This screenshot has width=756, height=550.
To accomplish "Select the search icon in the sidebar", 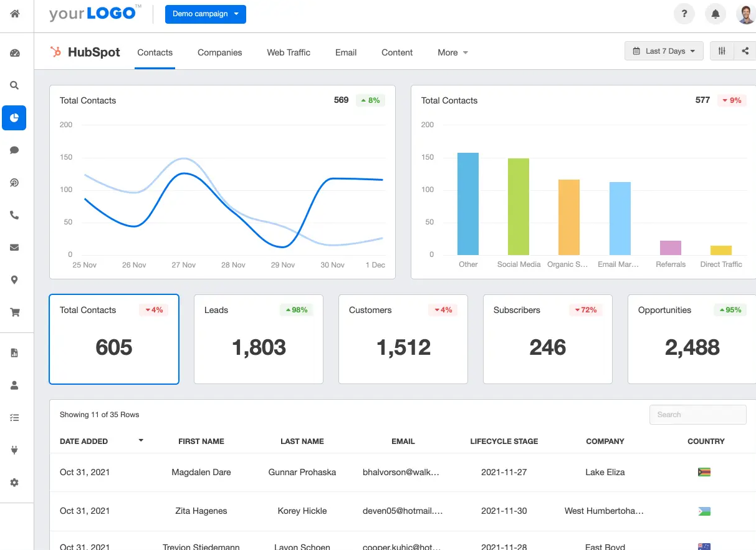I will pyautogui.click(x=14, y=85).
